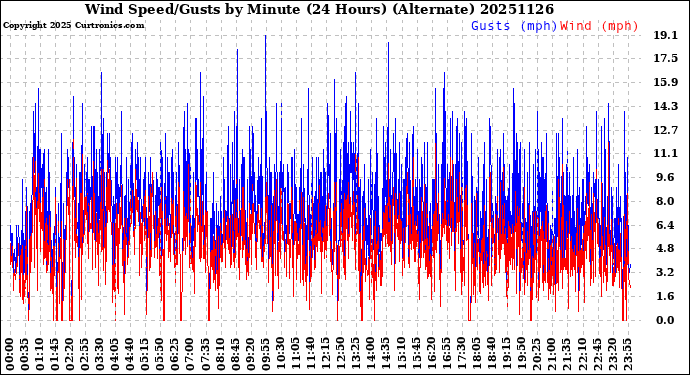This screenshot has width=690, height=375.
Task: Click the 11:40 time axis label
Action: coord(311,354)
